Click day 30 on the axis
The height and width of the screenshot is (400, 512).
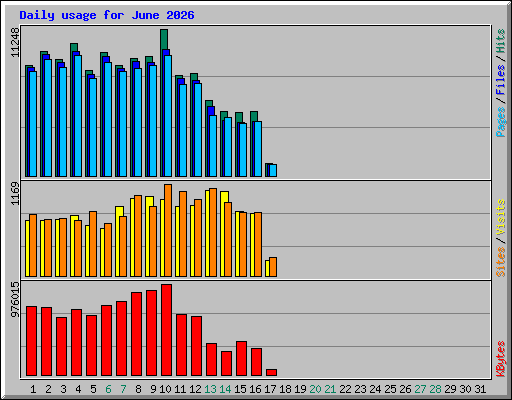(x=465, y=389)
